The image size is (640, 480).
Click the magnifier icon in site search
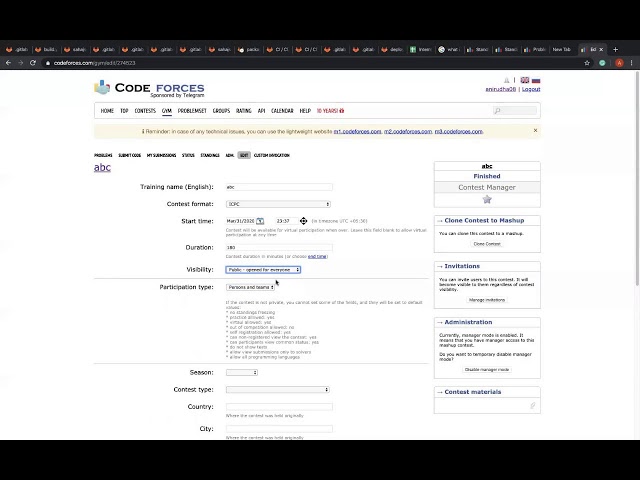(497, 111)
